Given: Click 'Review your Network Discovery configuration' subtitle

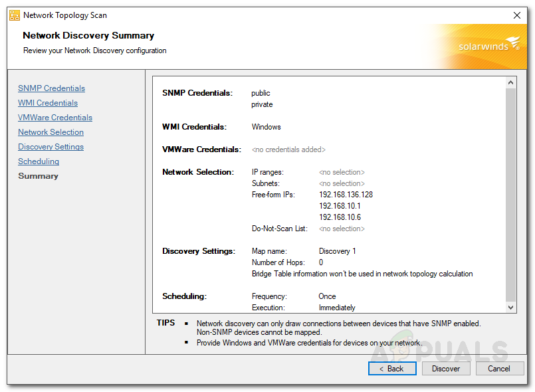Looking at the screenshot, I should (95, 50).
